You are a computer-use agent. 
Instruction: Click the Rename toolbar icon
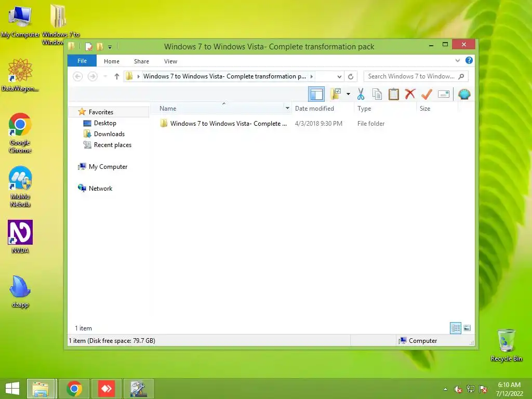(444, 94)
